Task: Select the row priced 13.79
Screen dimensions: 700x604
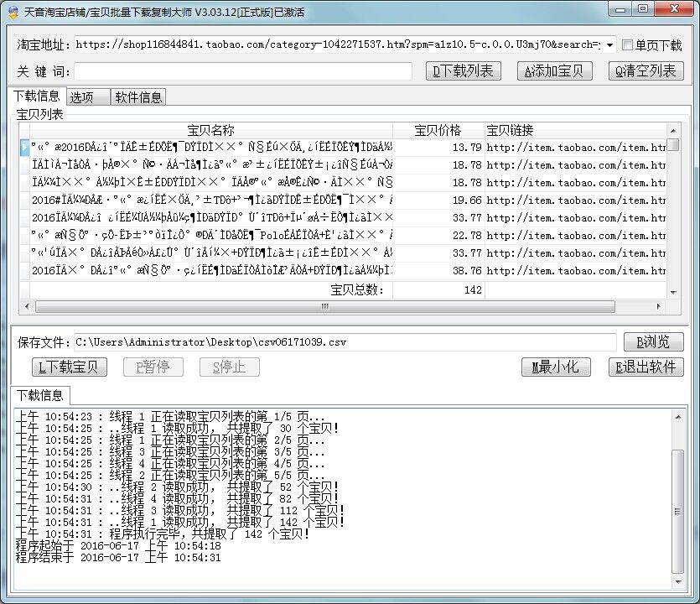Action: pyautogui.click(x=335, y=147)
